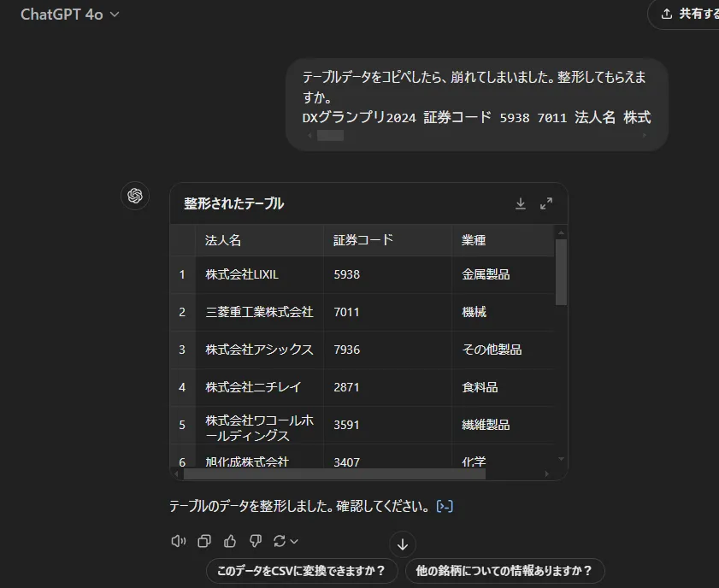Click the table scroll up arrow
This screenshot has width=719, height=588.
pyautogui.click(x=561, y=232)
